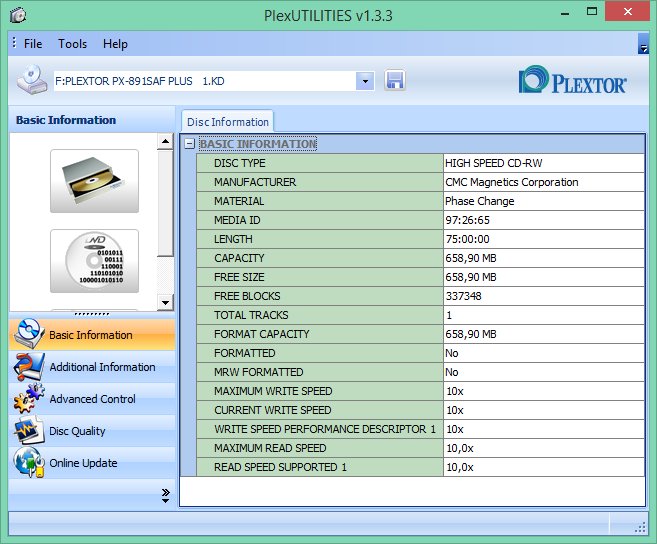The width and height of the screenshot is (657, 544).
Task: Click the Basic Information navigation button label
Action: [x=91, y=335]
